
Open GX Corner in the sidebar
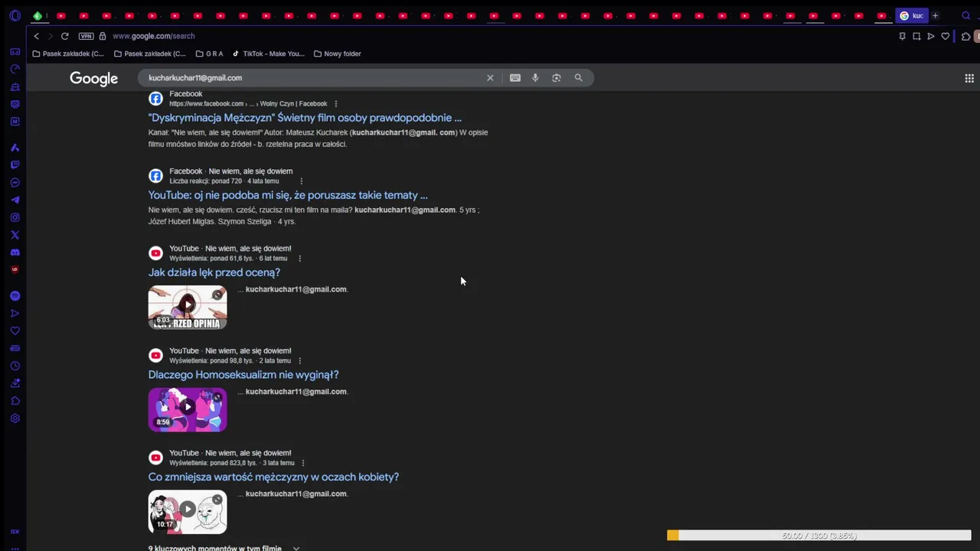pos(15,52)
